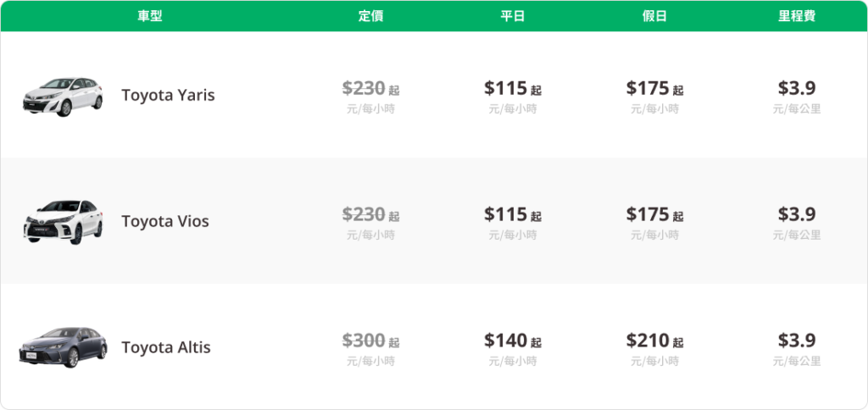Select the Toyota Vios model name
Viewport: 868px width, 410px height.
(165, 221)
